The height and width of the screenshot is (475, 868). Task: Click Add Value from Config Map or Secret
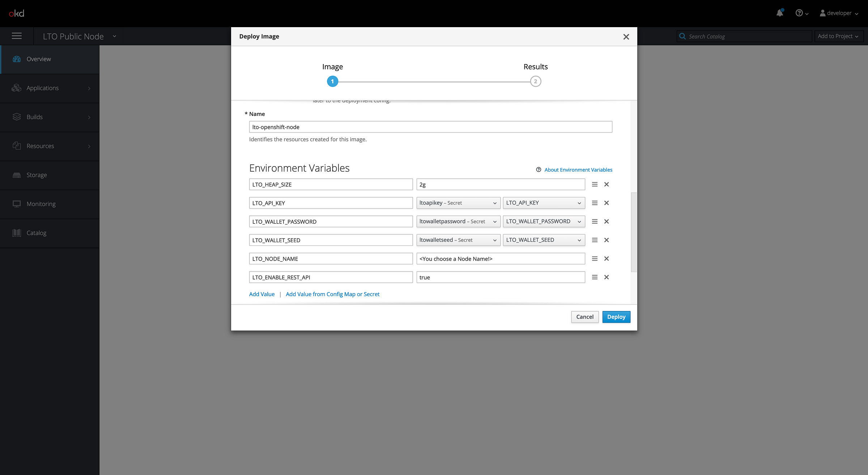(332, 294)
